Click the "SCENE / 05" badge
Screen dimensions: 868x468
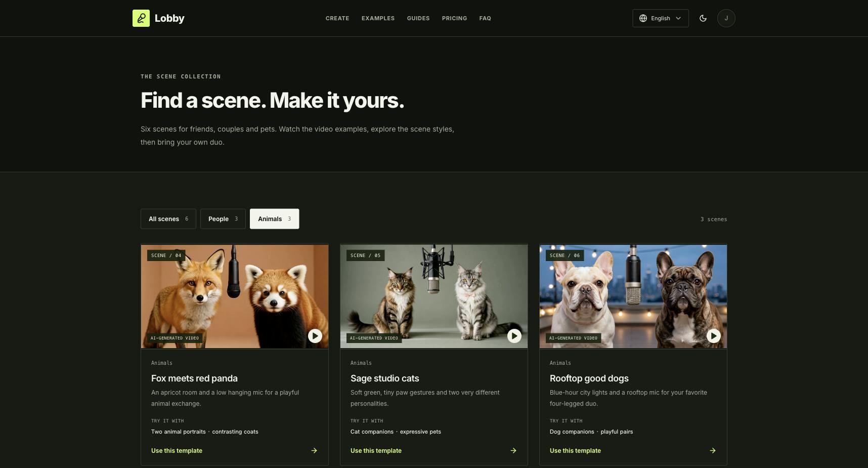pyautogui.click(x=365, y=256)
